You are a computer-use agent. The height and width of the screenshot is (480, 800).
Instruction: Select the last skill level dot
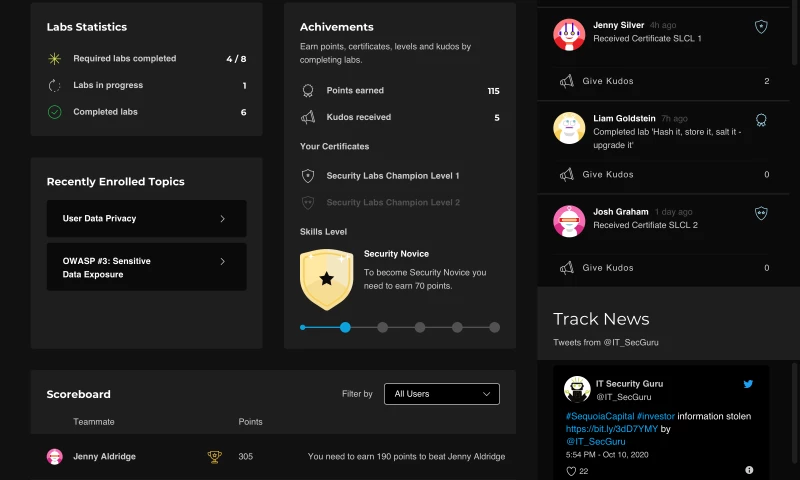(x=494, y=327)
